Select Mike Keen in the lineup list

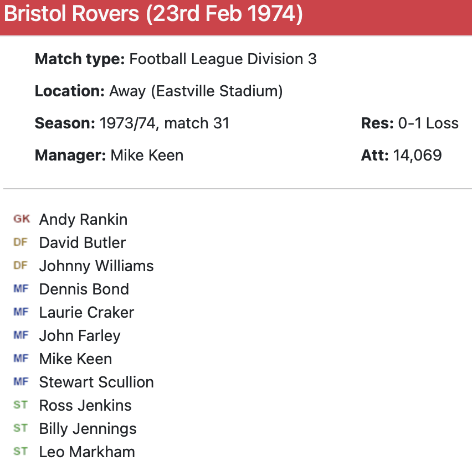pos(75,359)
